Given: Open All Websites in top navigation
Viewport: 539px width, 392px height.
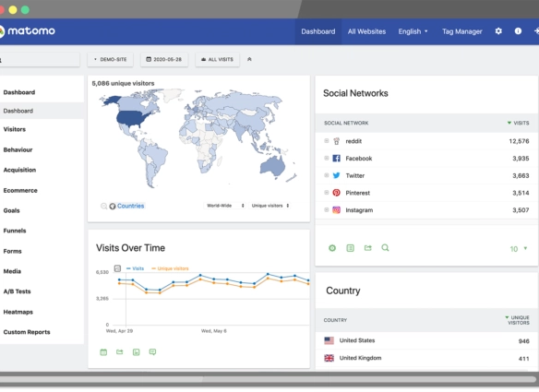Looking at the screenshot, I should [366, 31].
